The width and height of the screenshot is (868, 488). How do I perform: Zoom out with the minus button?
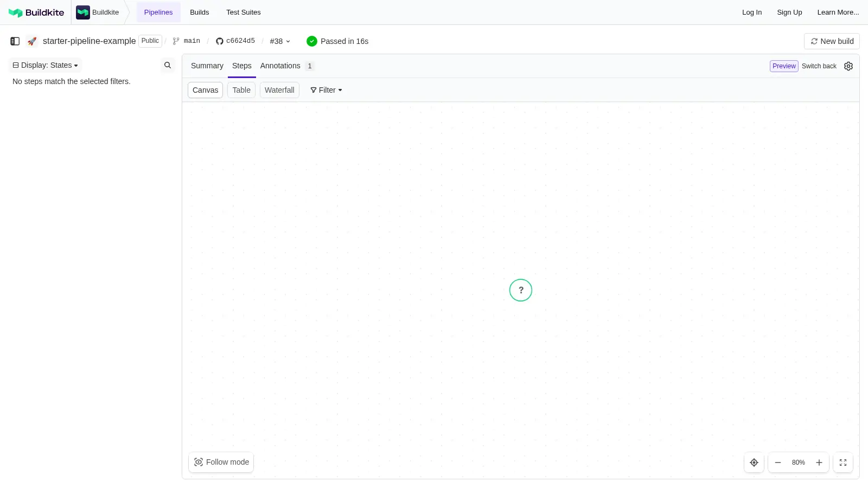[778, 463]
